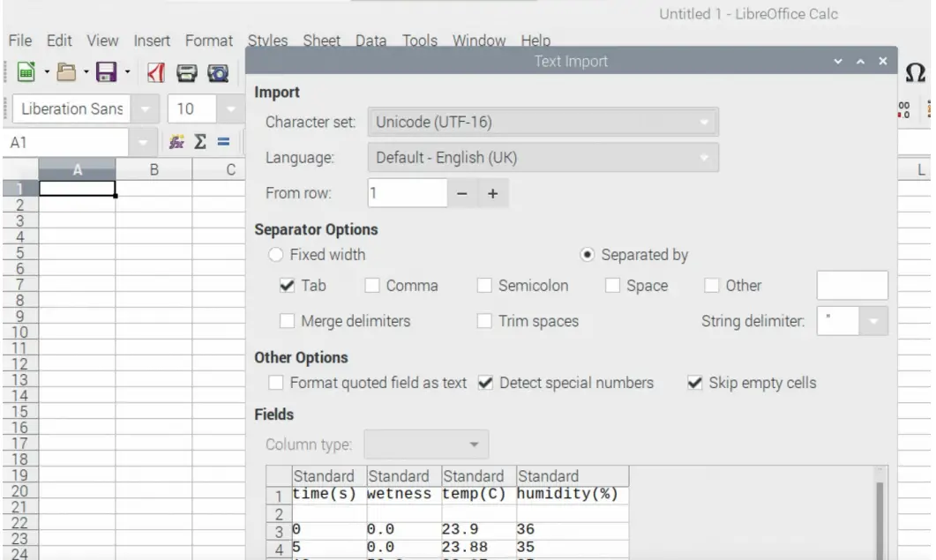Click the Other separator text field

coord(852,285)
